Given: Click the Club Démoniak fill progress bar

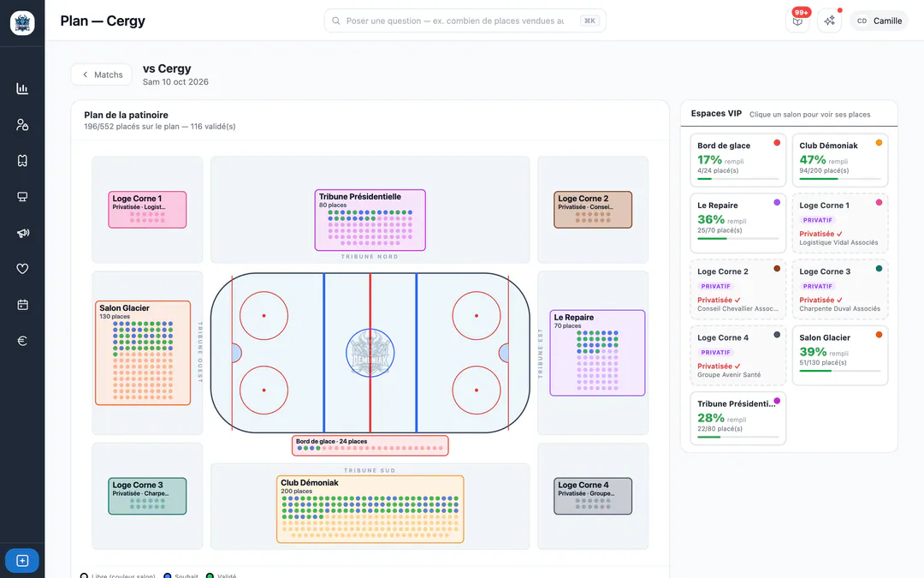Looking at the screenshot, I should (x=840, y=179).
